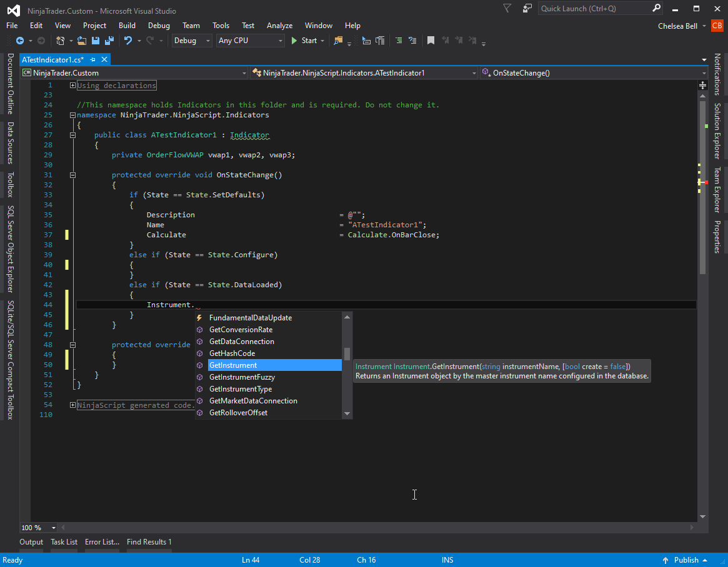The width and height of the screenshot is (728, 567).
Task: Toggle pin on ATestIndicator1.cs tab
Action: coord(92,59)
